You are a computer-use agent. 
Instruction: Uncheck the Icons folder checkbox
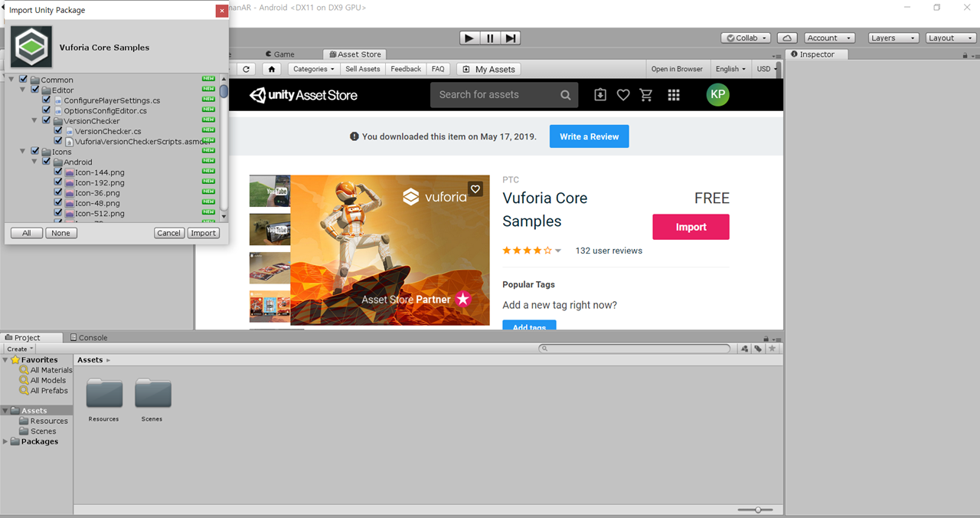(35, 152)
